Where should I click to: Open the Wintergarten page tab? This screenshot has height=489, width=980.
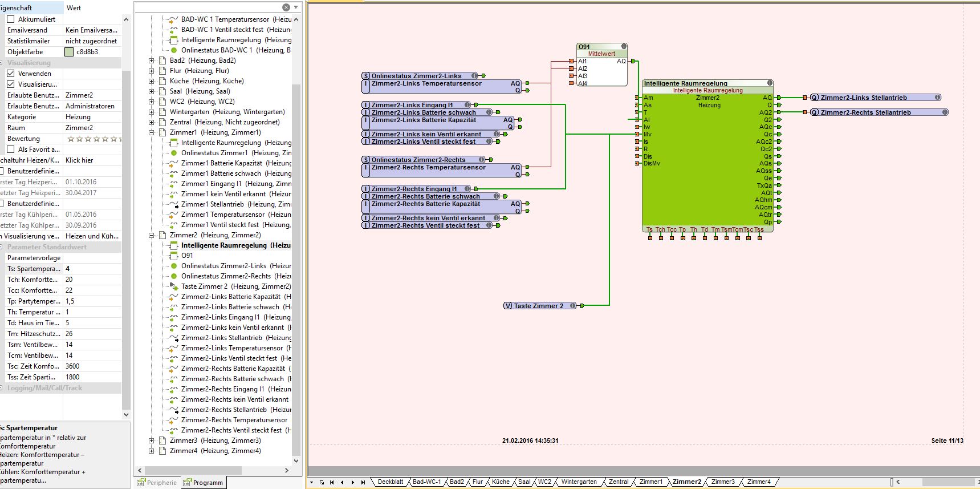(x=578, y=482)
